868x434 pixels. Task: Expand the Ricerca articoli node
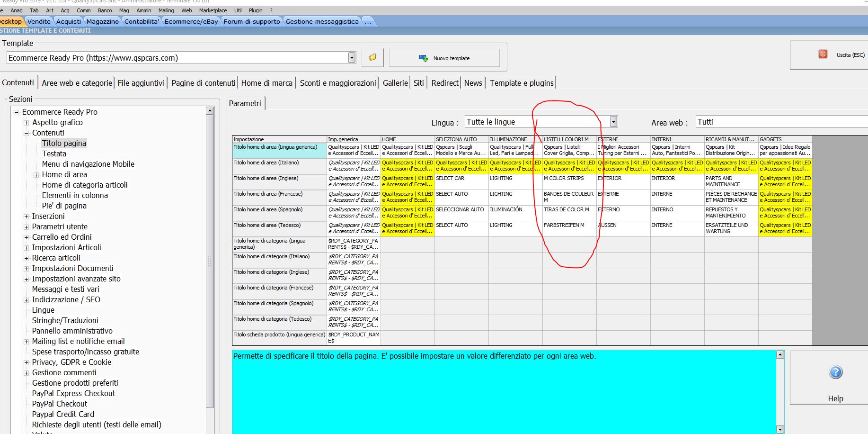pyautogui.click(x=27, y=258)
